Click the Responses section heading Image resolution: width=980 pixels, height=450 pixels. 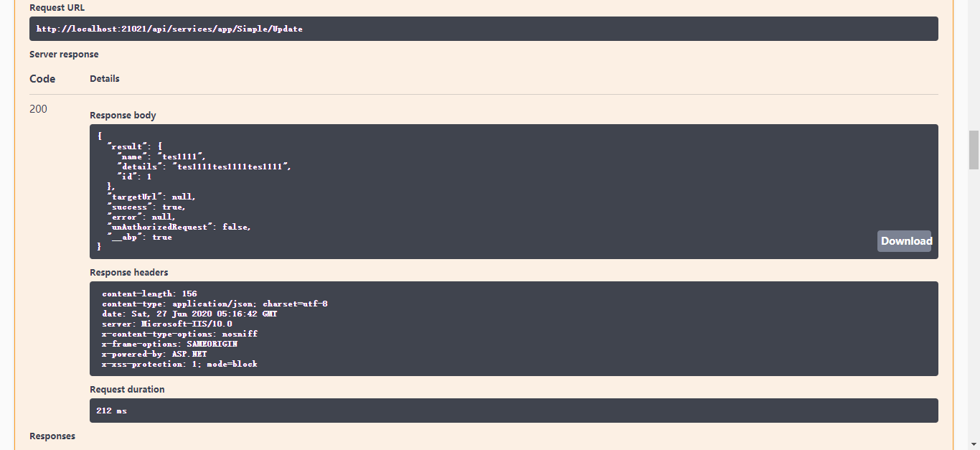[x=52, y=436]
